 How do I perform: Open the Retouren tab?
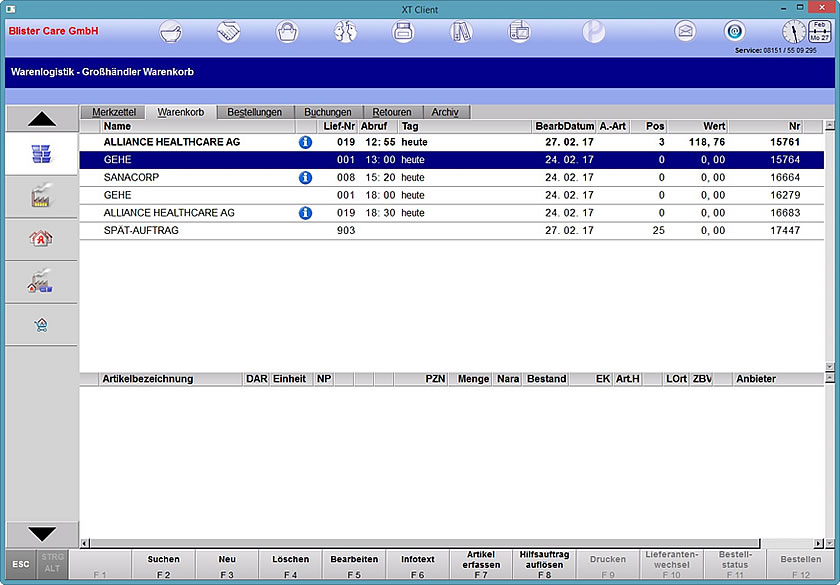392,112
